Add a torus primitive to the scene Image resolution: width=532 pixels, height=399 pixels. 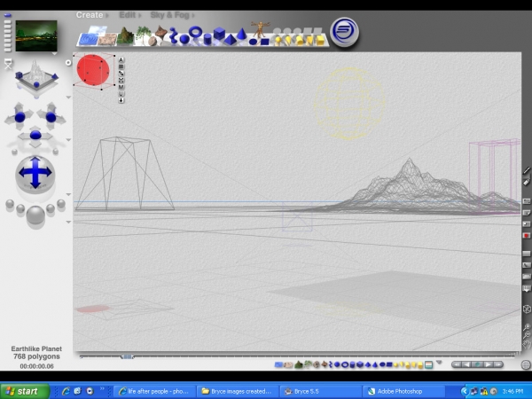click(195, 32)
